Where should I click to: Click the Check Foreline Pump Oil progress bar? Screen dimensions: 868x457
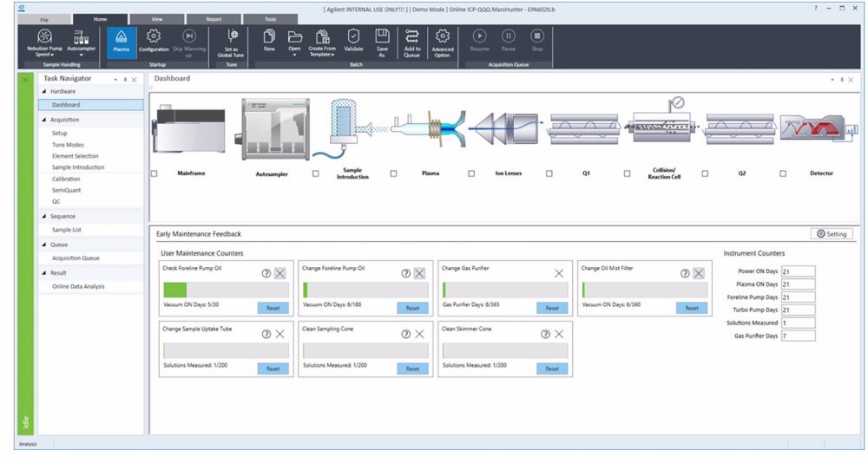click(x=226, y=290)
